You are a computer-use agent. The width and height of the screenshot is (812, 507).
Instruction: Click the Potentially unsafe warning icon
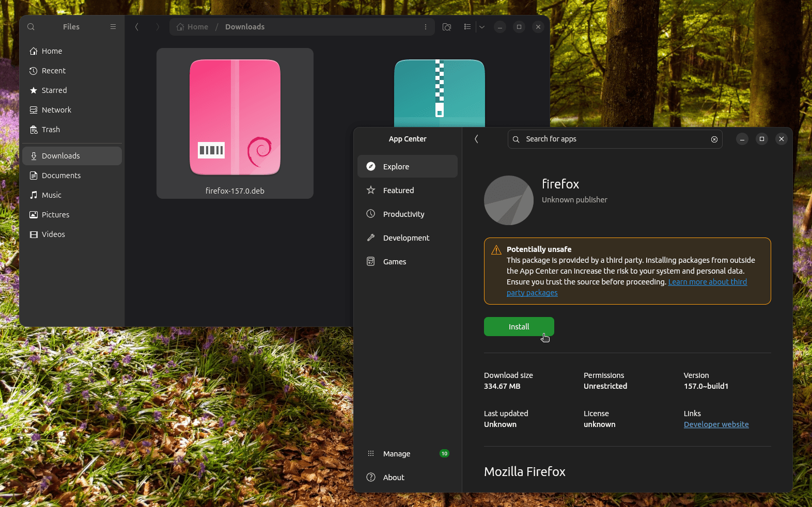pos(496,250)
